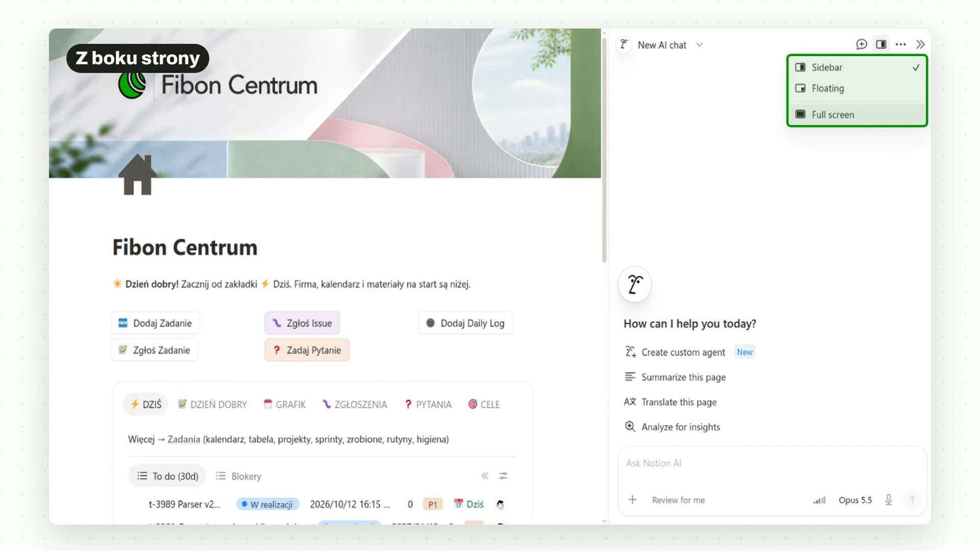Click the Zgłoś Issue button
980x551 pixels.
tap(302, 323)
